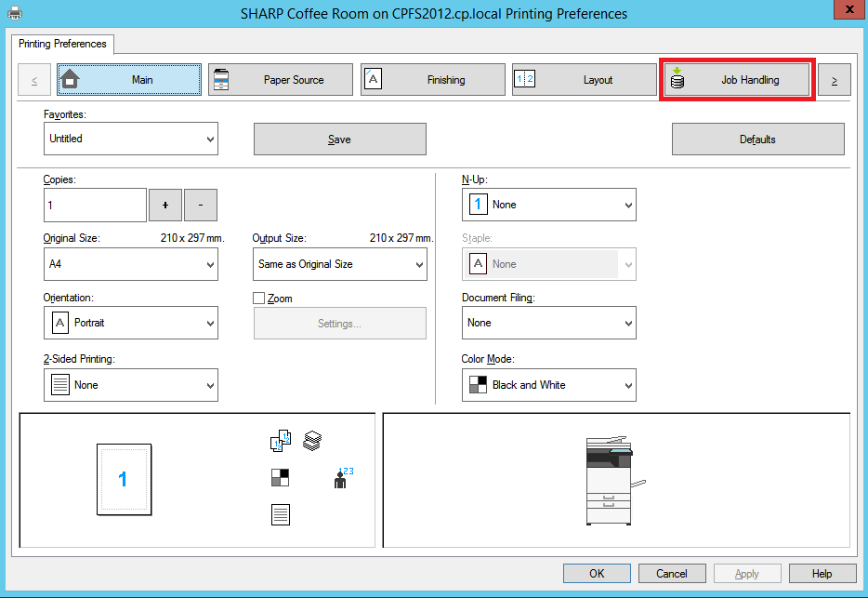Open the N-Up dropdown
The width and height of the screenshot is (868, 598).
(x=549, y=205)
